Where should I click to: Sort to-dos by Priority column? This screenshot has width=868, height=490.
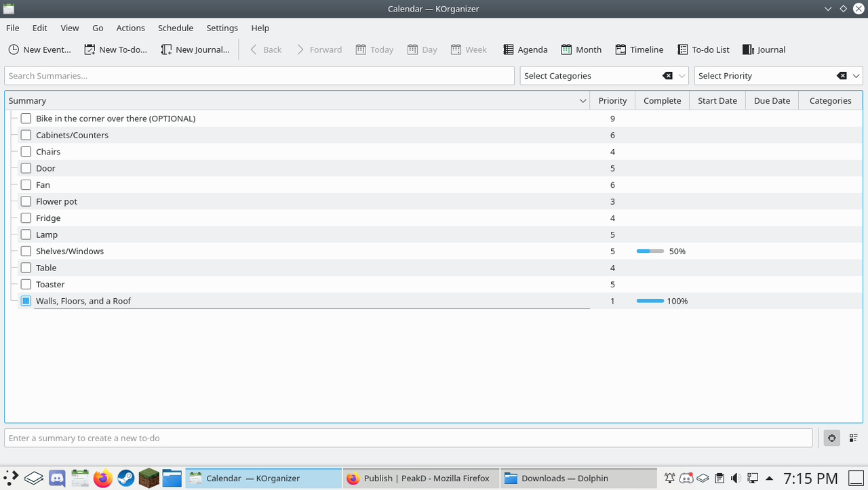pyautogui.click(x=612, y=100)
